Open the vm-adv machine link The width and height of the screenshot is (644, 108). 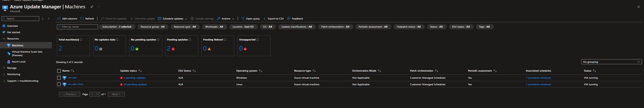pyautogui.click(x=72, y=78)
